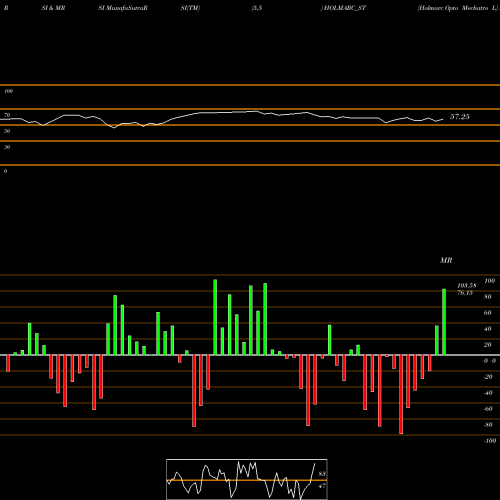The height and width of the screenshot is (500, 500).
Task: Click the 50 level label on RSI axis
Action: [x=7, y=131]
